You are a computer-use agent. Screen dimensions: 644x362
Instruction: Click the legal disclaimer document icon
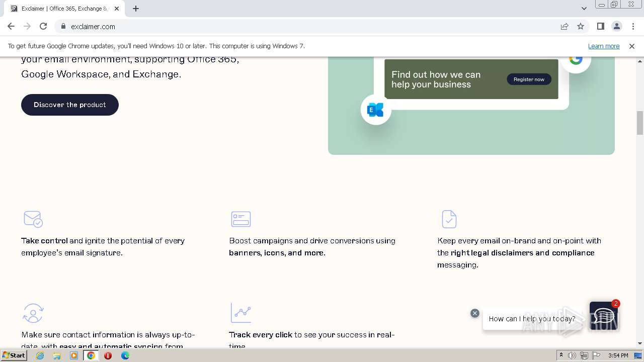click(x=449, y=219)
